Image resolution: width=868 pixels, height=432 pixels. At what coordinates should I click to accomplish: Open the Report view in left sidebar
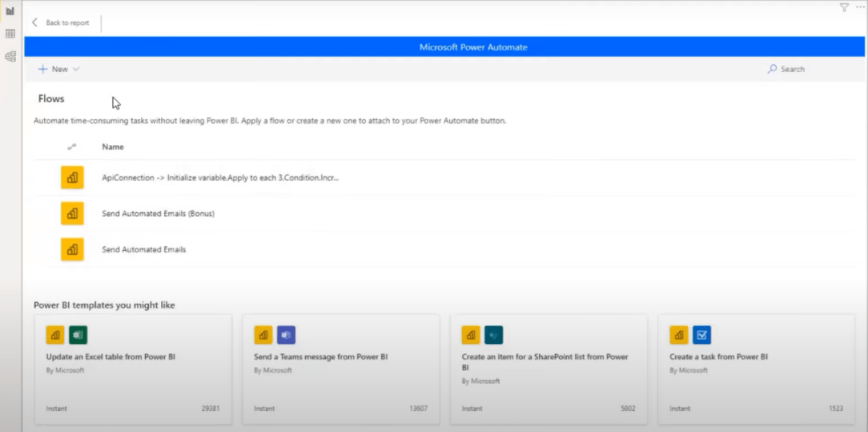click(x=10, y=11)
